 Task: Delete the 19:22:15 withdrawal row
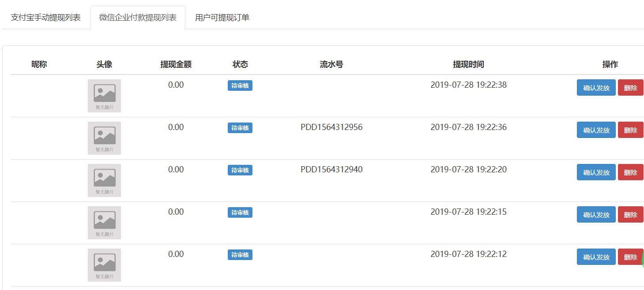point(630,215)
